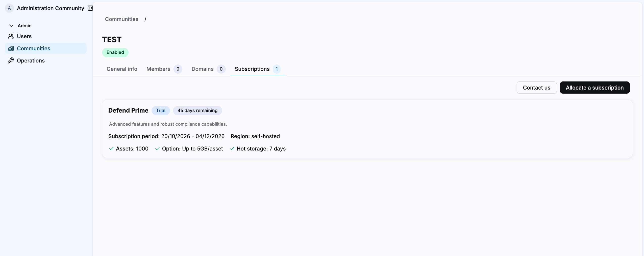The width and height of the screenshot is (644, 256).
Task: Go to the Communities breadcrumb
Action: (121, 19)
